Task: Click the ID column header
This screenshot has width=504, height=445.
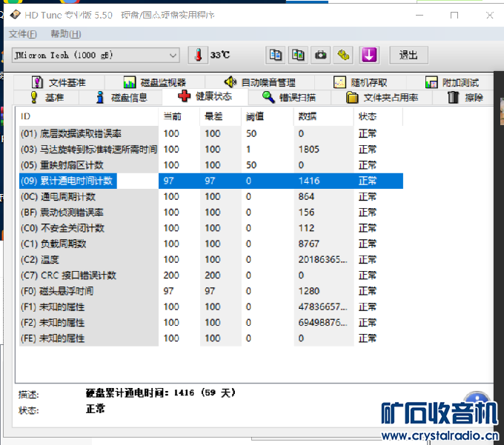Action: [88, 116]
